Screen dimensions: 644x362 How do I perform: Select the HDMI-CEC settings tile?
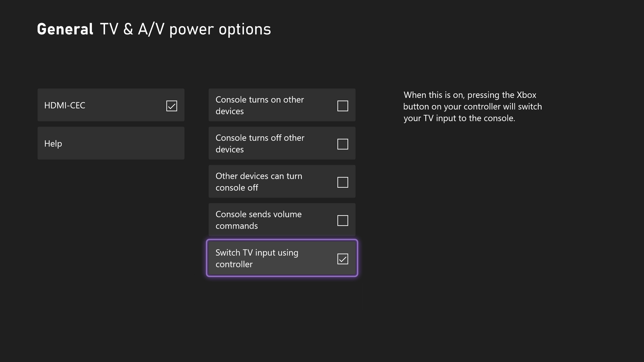coord(111,105)
